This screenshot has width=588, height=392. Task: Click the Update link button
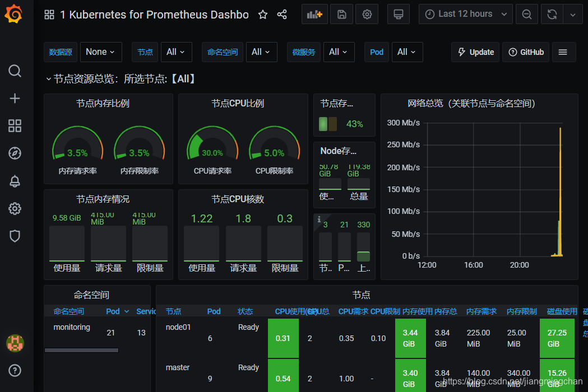(475, 52)
